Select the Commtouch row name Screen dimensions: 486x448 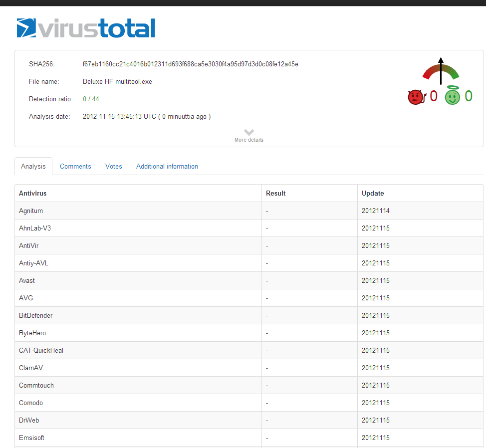[x=36, y=386]
